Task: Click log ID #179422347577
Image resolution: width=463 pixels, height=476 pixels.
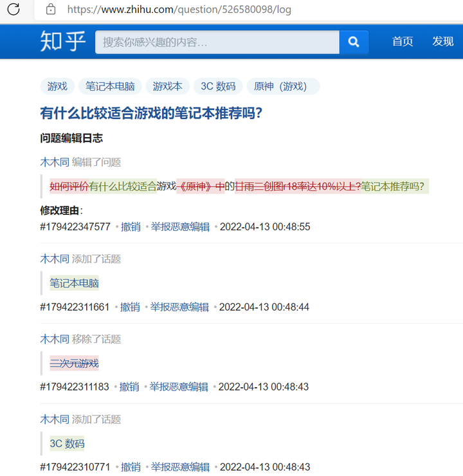Action: [x=75, y=227]
